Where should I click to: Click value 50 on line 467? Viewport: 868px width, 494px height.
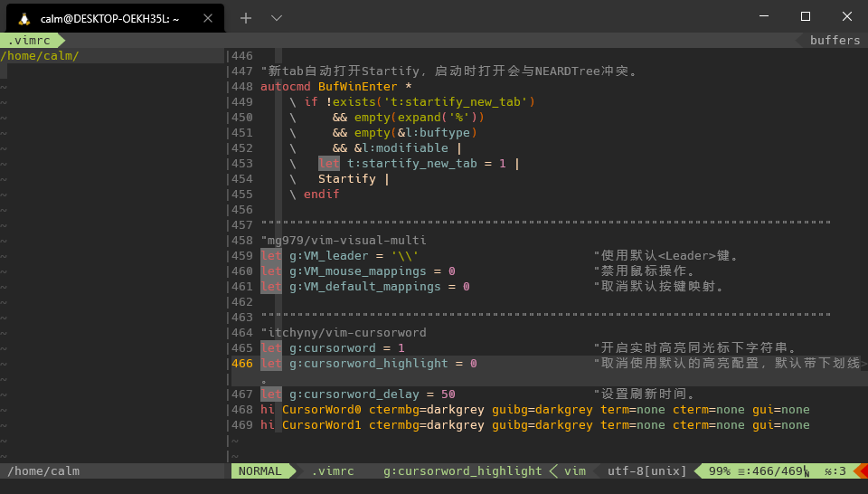448,394
